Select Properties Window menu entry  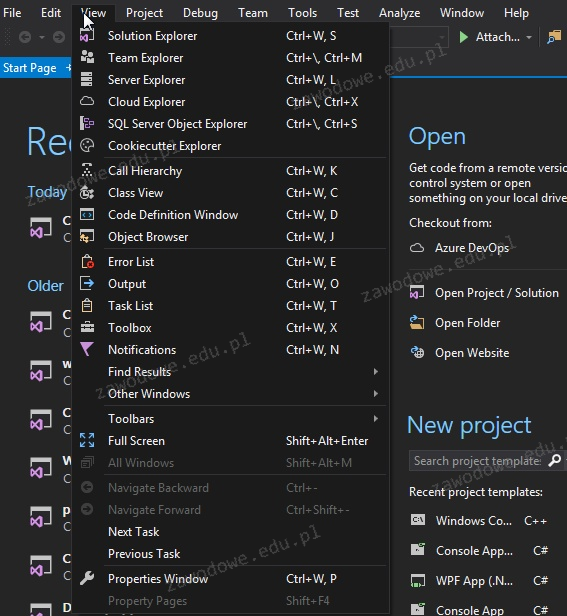pos(233,578)
